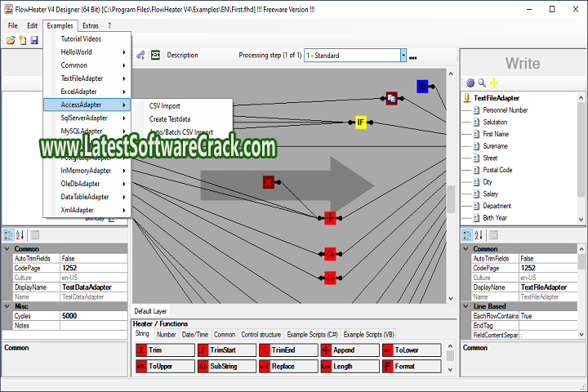Click the red Append plus node on canvas
The width and height of the screenshot is (588, 392).
coord(330,217)
